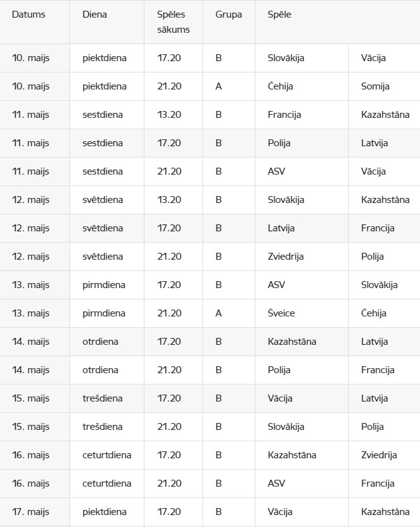Click Zviedrija in the 12. maijs row
Viewport: 420px width, 527px height.
coord(286,257)
